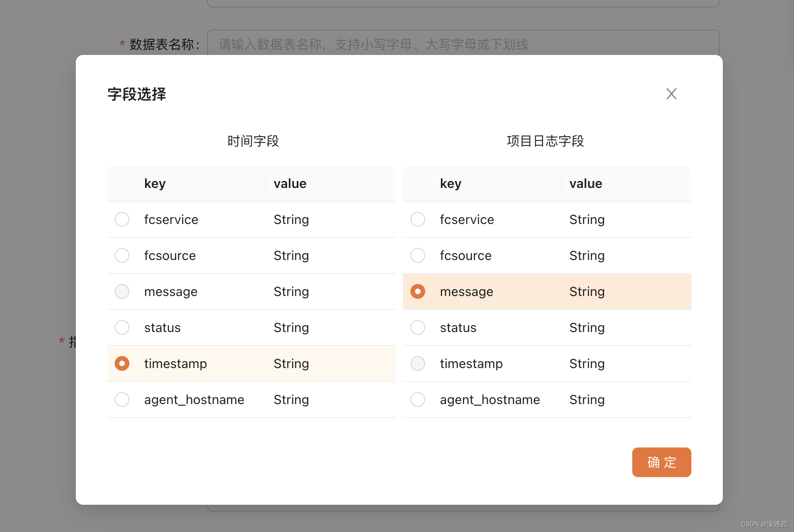Select fcservice in the project log column
794x532 pixels.
pos(417,219)
